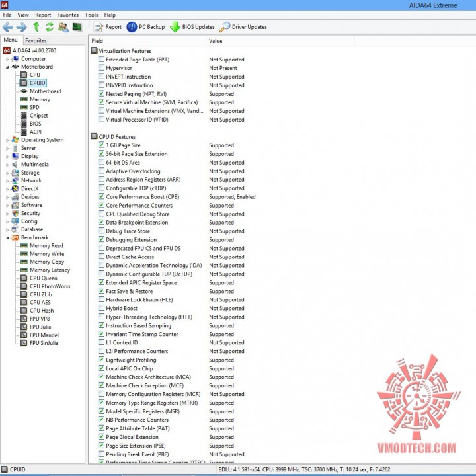Select the CPUID Features group header
This screenshot has height=476, width=476.
tap(117, 137)
